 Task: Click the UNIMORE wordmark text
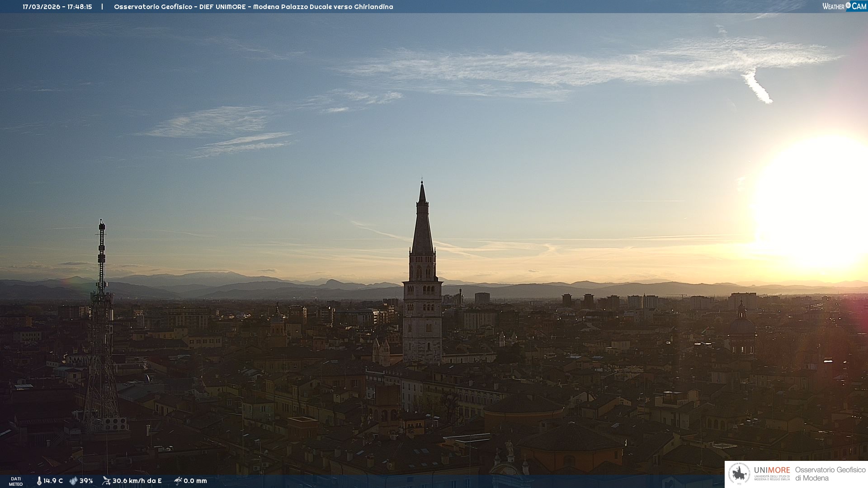(772, 470)
